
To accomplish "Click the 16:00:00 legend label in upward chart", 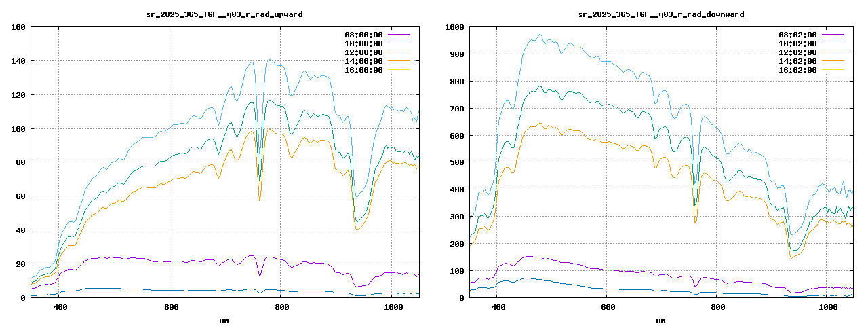I will [363, 70].
